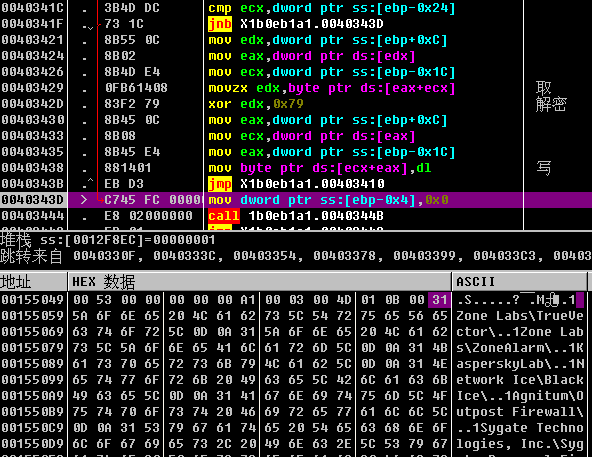Select dump address 001550C9
The height and width of the screenshot is (457, 592).
click(x=33, y=428)
